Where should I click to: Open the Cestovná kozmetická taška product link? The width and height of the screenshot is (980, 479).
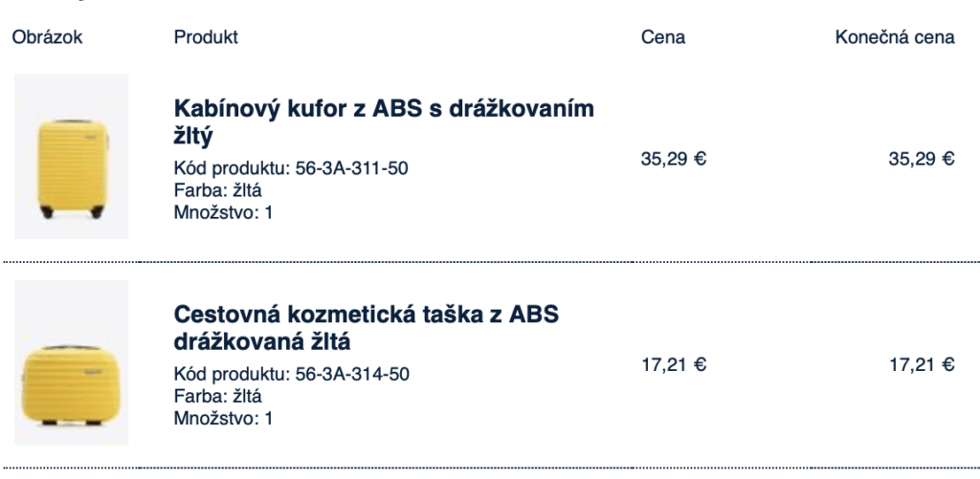click(x=365, y=327)
